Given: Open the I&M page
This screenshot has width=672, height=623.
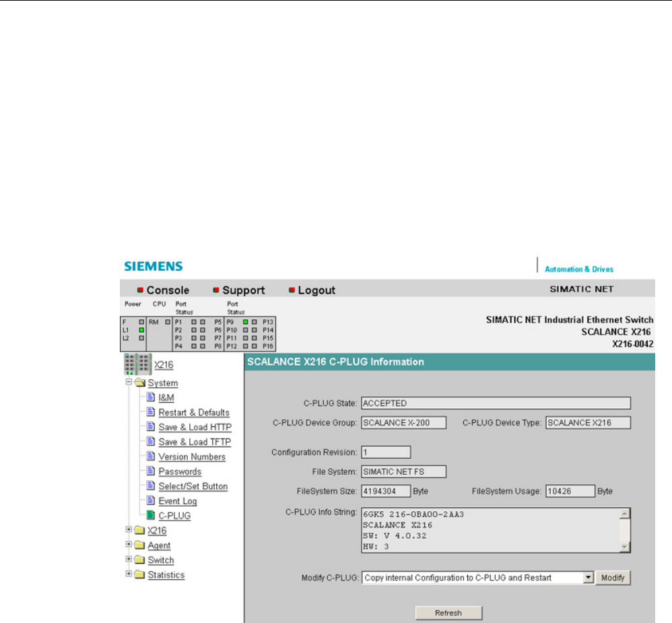Looking at the screenshot, I should [x=166, y=398].
